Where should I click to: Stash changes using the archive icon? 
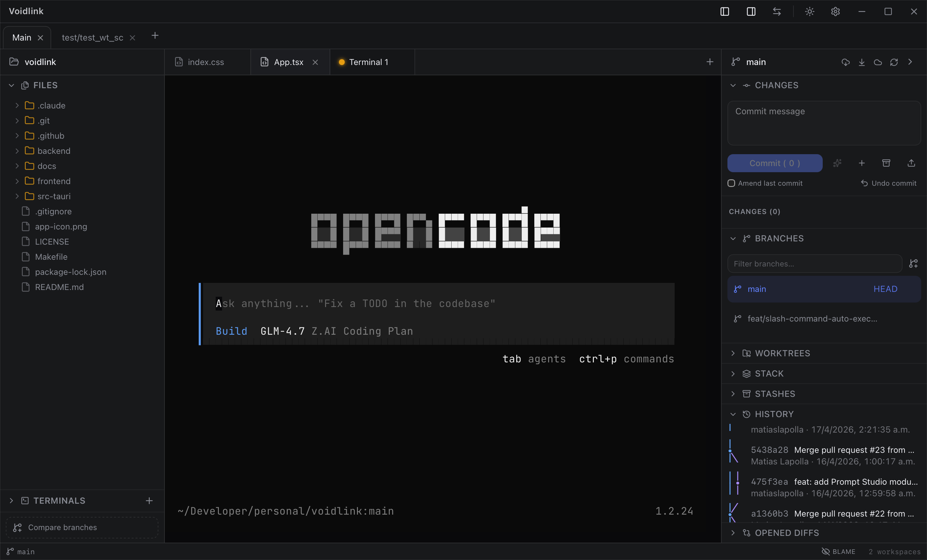[886, 163]
